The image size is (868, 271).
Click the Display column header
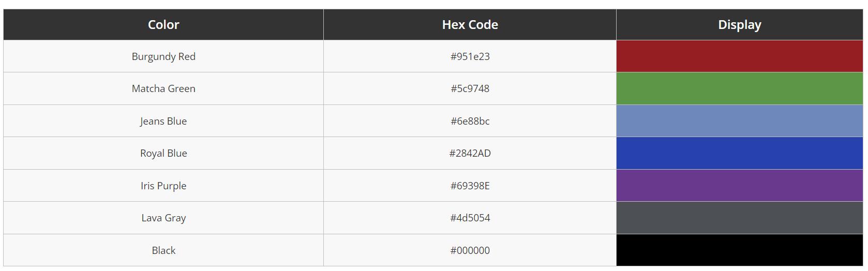[739, 24]
